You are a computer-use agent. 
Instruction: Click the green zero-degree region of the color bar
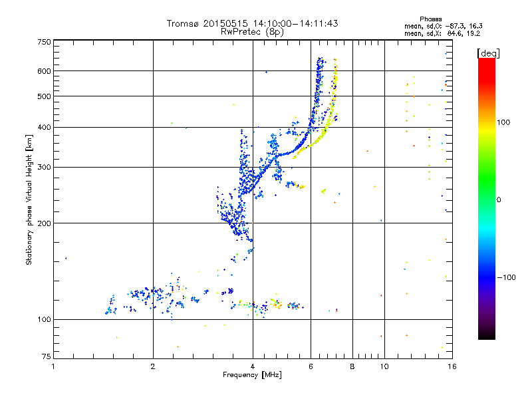487,199
